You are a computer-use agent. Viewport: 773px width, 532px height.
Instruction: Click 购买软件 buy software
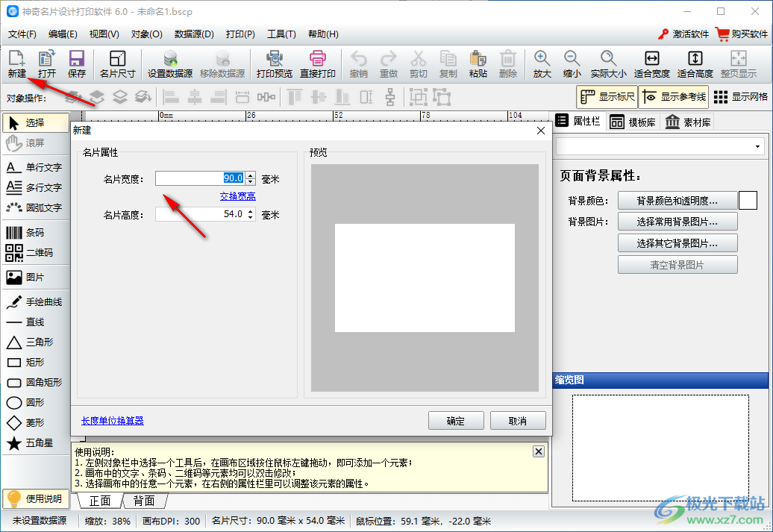tap(742, 34)
